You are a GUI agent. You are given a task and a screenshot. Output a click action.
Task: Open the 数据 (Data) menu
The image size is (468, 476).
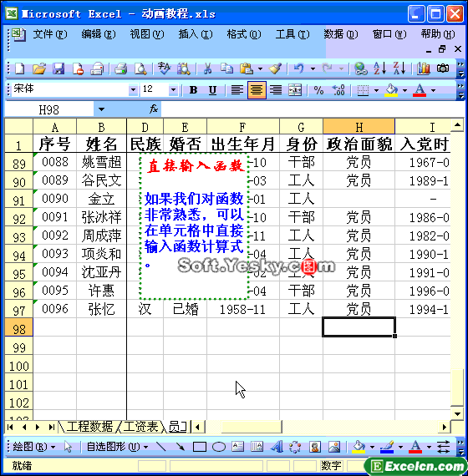pos(341,34)
